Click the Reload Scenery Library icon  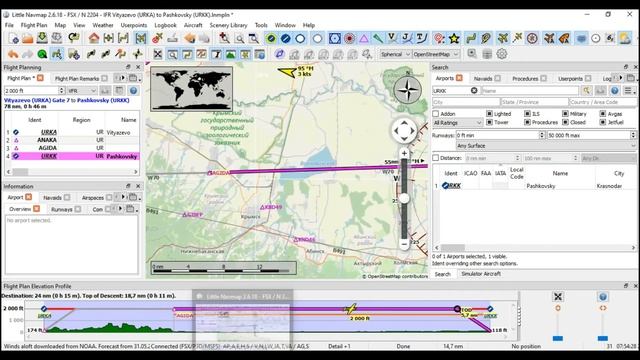(73, 38)
